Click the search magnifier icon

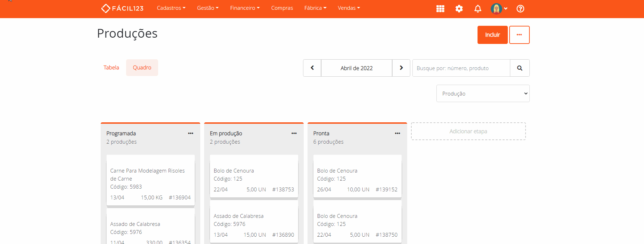coord(520,68)
